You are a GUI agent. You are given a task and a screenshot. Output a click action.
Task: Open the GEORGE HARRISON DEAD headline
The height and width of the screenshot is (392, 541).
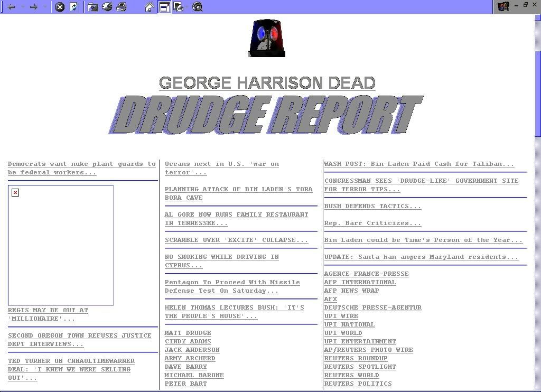tap(267, 83)
